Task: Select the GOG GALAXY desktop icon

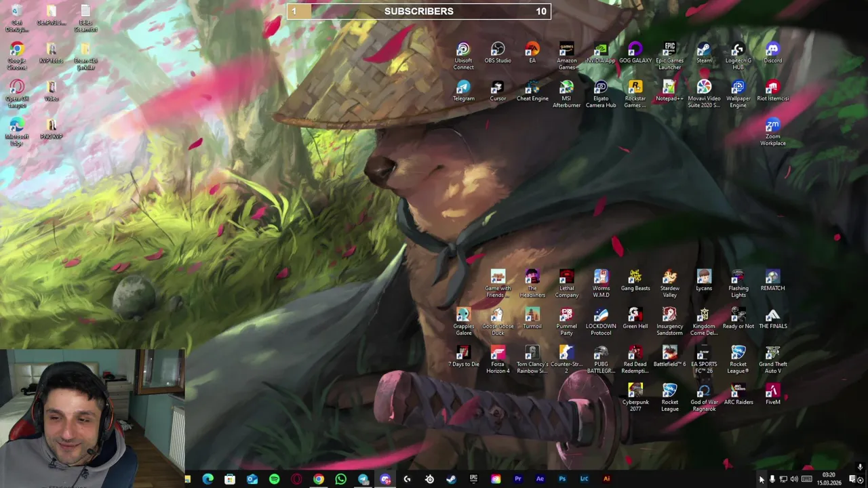Action: tap(635, 53)
